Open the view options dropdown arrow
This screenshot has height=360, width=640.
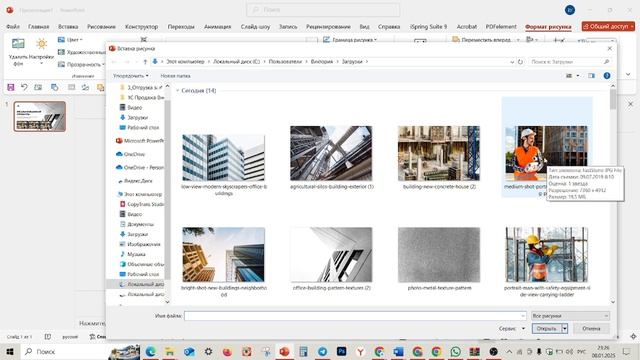click(578, 76)
